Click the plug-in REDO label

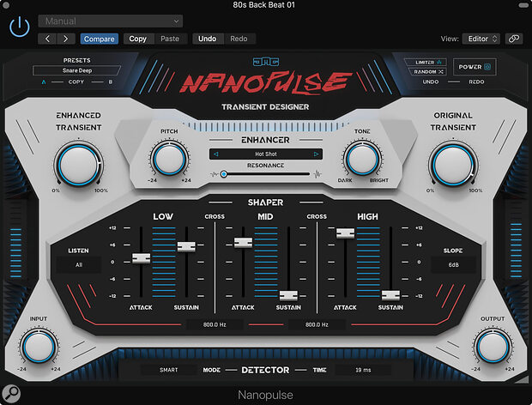(x=476, y=82)
